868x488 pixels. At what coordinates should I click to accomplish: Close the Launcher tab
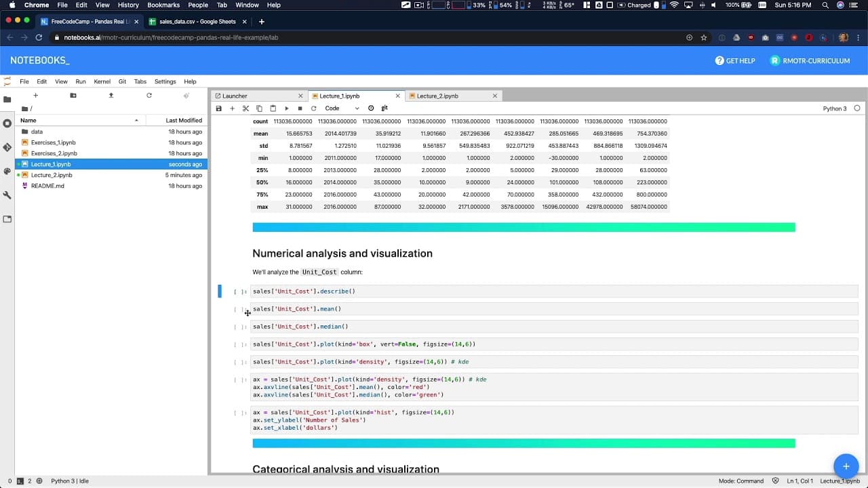[300, 96]
